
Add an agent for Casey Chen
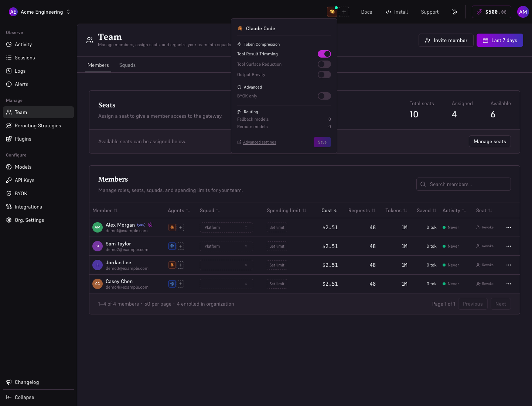pos(180,284)
